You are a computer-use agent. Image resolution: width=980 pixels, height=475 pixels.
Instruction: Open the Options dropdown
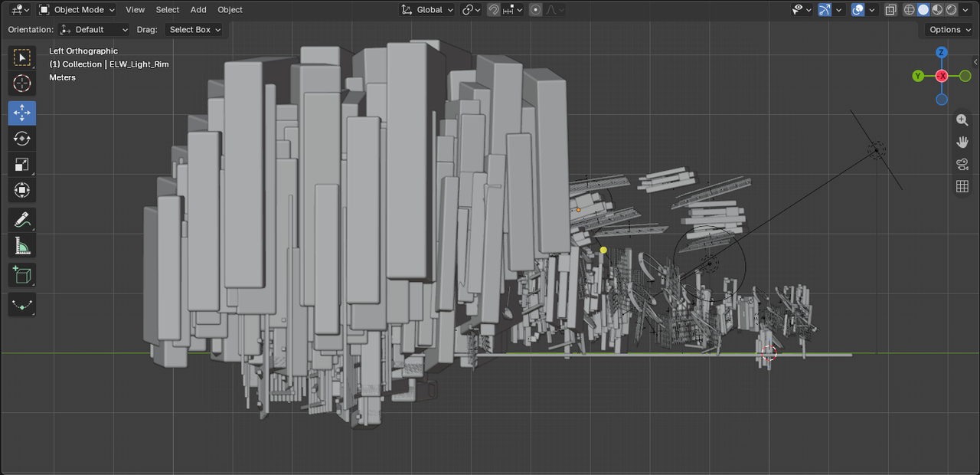949,30
